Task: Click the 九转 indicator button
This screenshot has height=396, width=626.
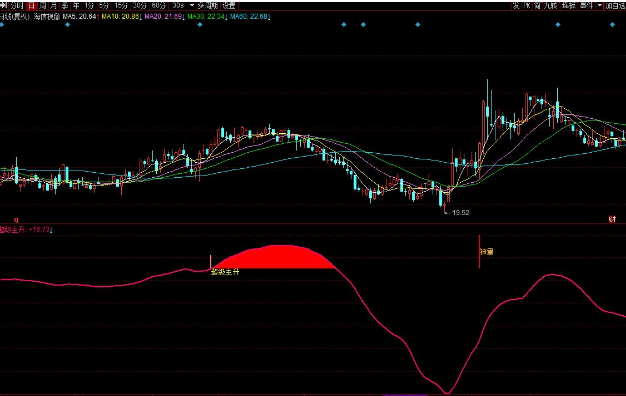Action: [x=551, y=6]
